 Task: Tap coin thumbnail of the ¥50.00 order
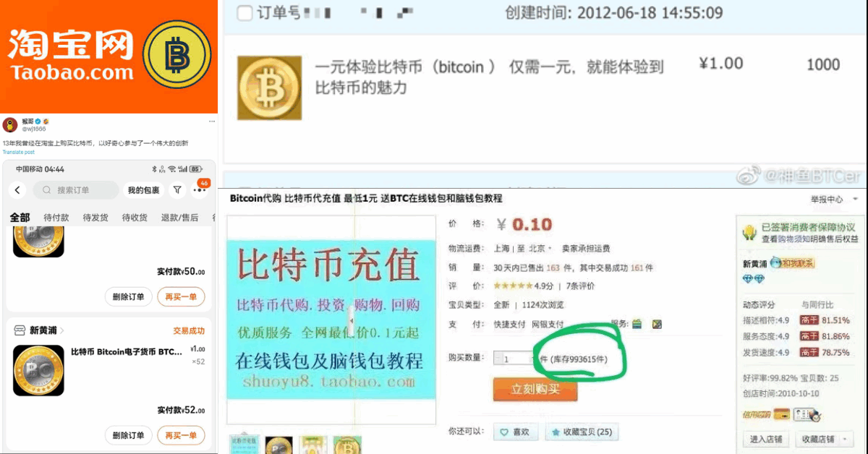click(38, 242)
